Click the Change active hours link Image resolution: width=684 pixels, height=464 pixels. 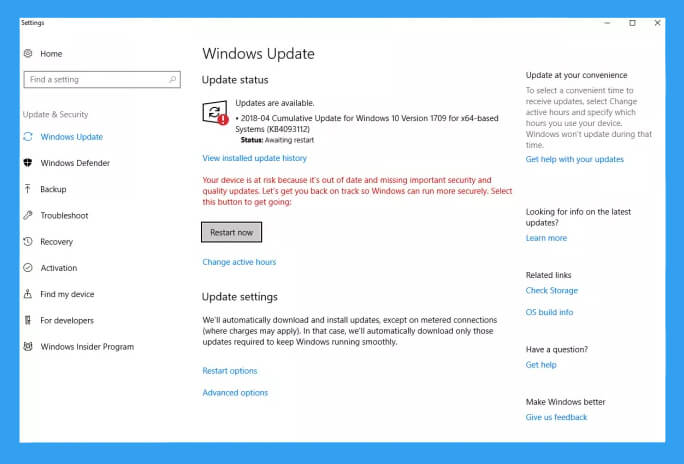(239, 262)
